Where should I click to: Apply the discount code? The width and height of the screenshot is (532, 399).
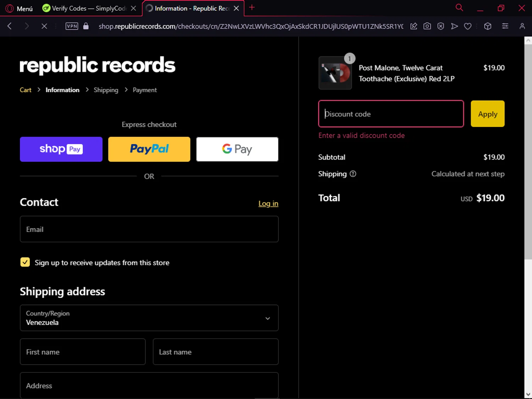tap(488, 114)
